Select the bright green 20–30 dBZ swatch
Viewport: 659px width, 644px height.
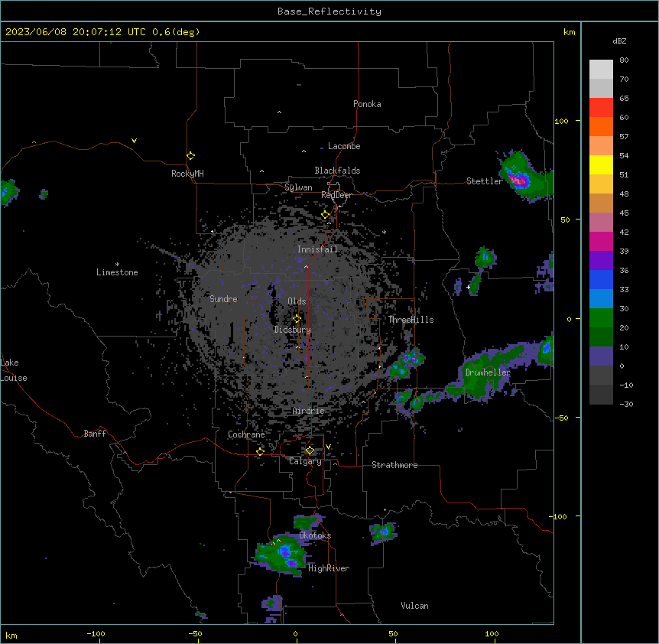[601, 318]
